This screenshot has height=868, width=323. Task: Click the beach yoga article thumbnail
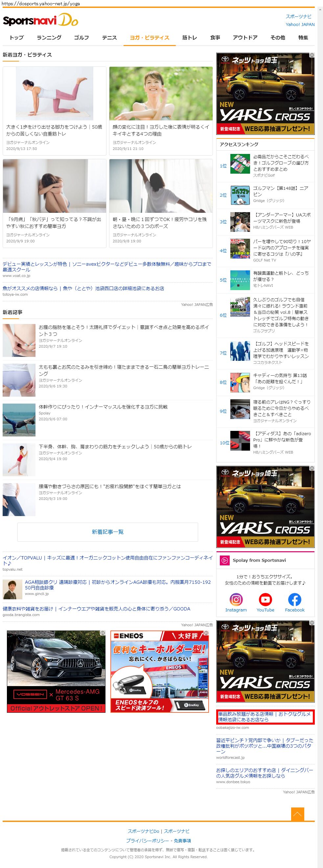point(19,420)
